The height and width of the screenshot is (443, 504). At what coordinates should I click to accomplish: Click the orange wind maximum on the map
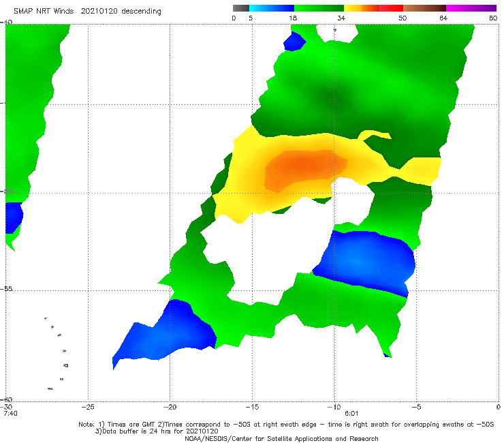point(304,167)
